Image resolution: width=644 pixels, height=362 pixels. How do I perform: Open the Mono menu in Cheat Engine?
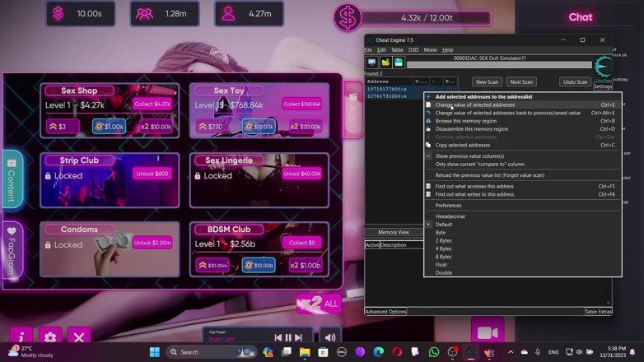[x=430, y=50]
